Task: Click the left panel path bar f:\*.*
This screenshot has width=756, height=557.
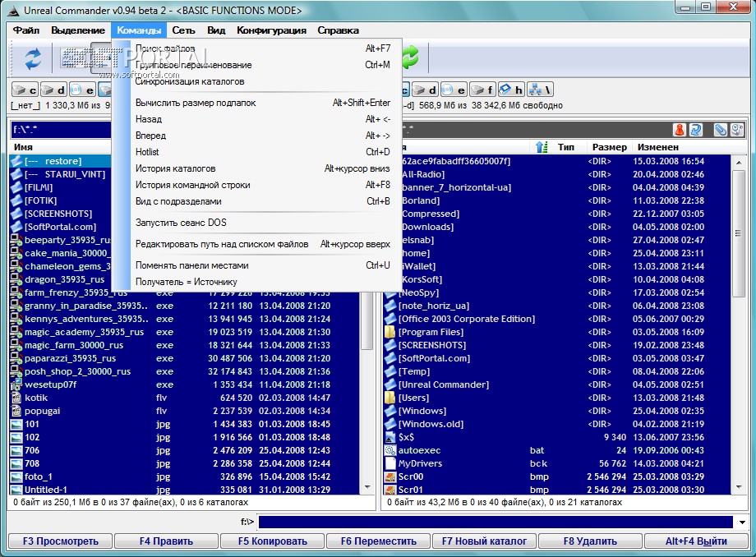Action: pos(61,130)
